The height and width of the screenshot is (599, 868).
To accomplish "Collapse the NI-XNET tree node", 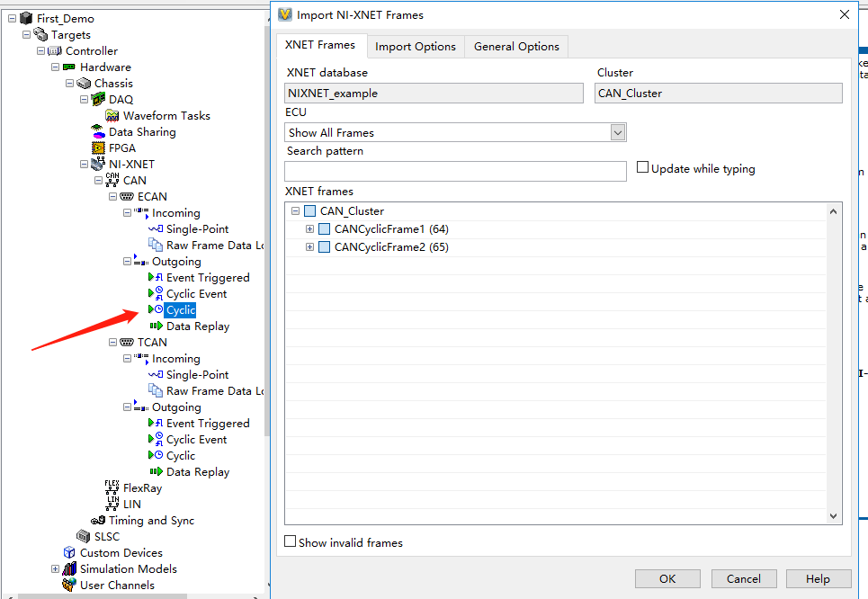I will click(x=85, y=164).
